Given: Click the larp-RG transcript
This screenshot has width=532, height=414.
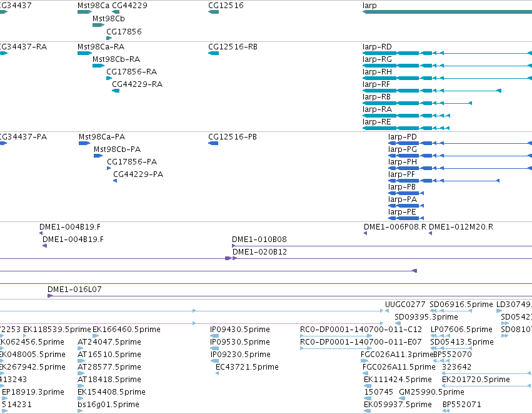Looking at the screenshot, I should click(447, 66).
